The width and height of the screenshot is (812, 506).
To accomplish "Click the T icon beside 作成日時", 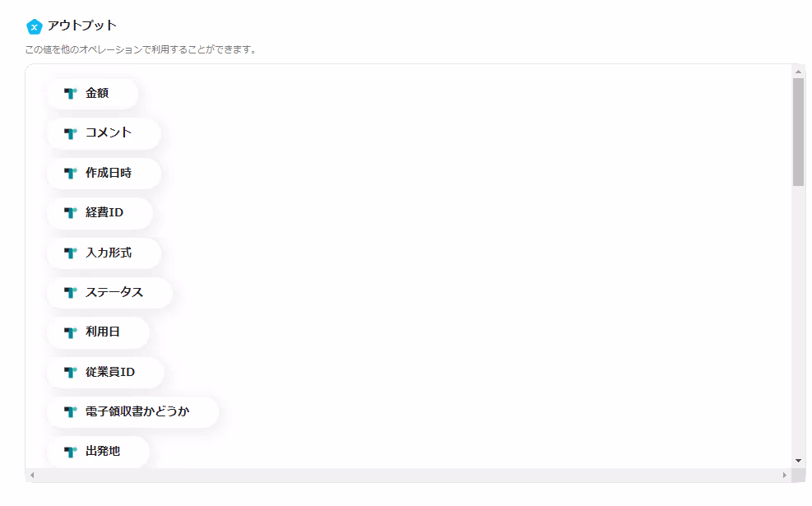I will (x=71, y=173).
